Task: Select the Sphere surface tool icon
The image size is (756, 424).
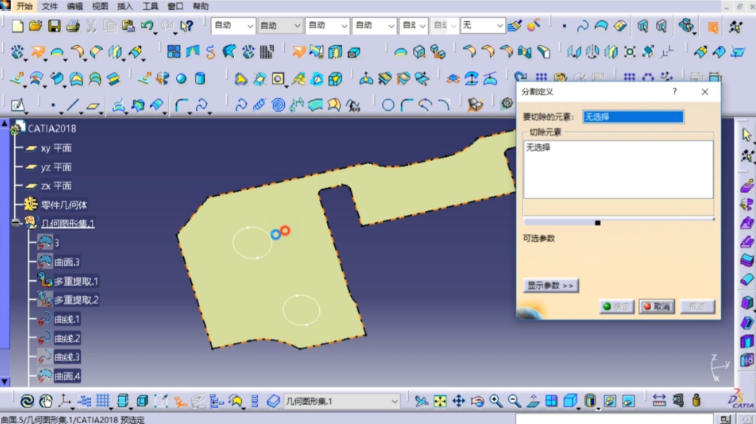Action: click(181, 79)
